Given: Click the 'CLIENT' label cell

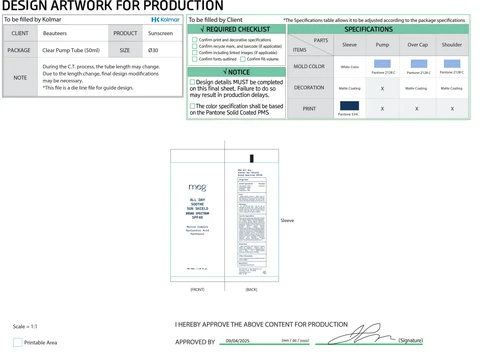Looking at the screenshot, I should [x=20, y=33].
